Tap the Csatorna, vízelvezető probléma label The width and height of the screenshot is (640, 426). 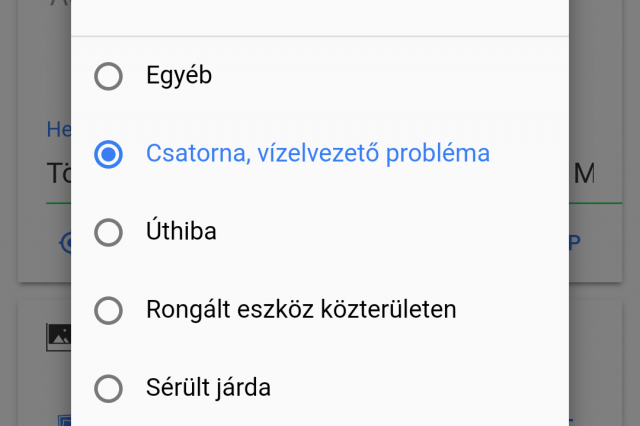[318, 154]
